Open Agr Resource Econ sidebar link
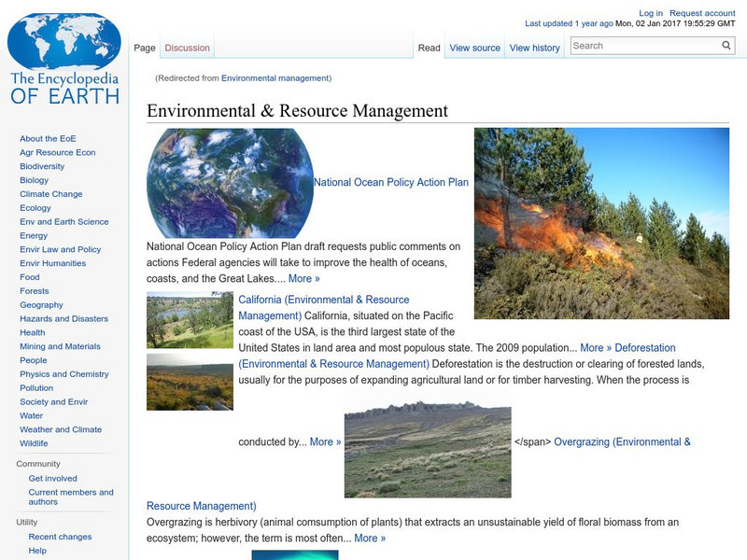Viewport: 747px width, 560px height. 58,152
